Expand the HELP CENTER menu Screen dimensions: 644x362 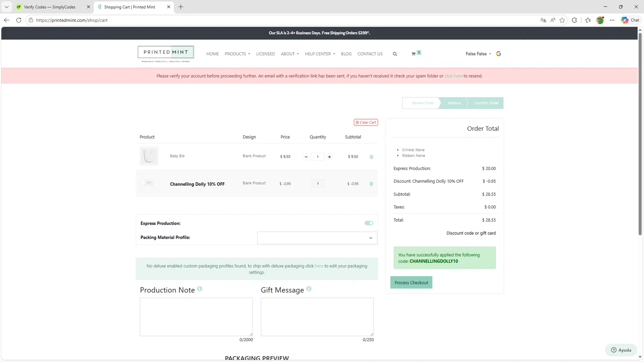[x=320, y=54]
